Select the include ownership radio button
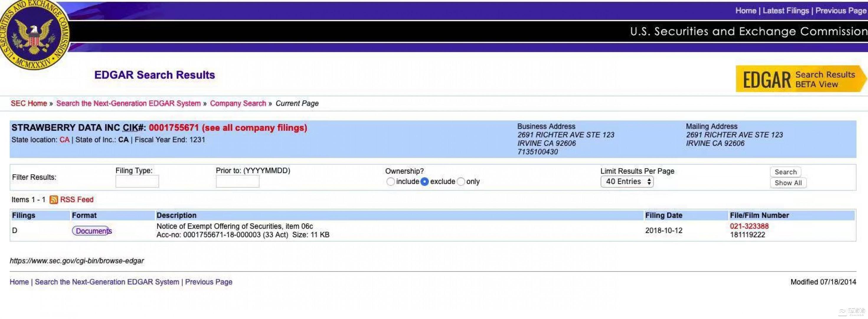868x319 pixels. (x=390, y=182)
